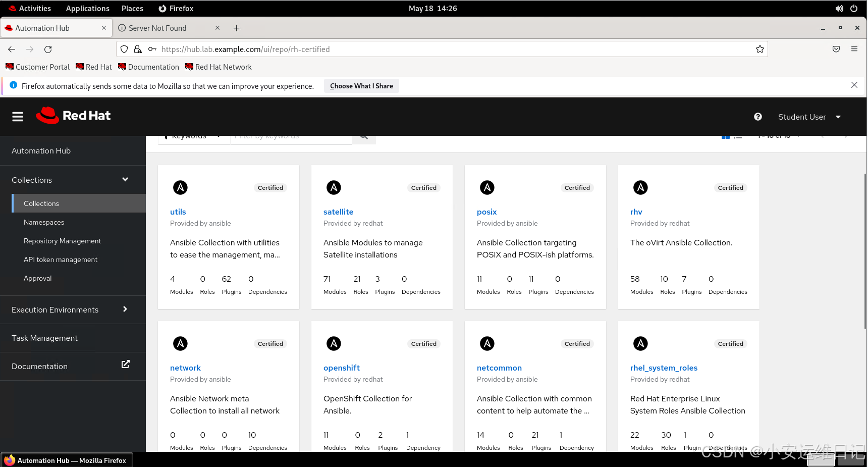
Task: Open the Documentation bookmark in toolbar
Action: (x=148, y=67)
